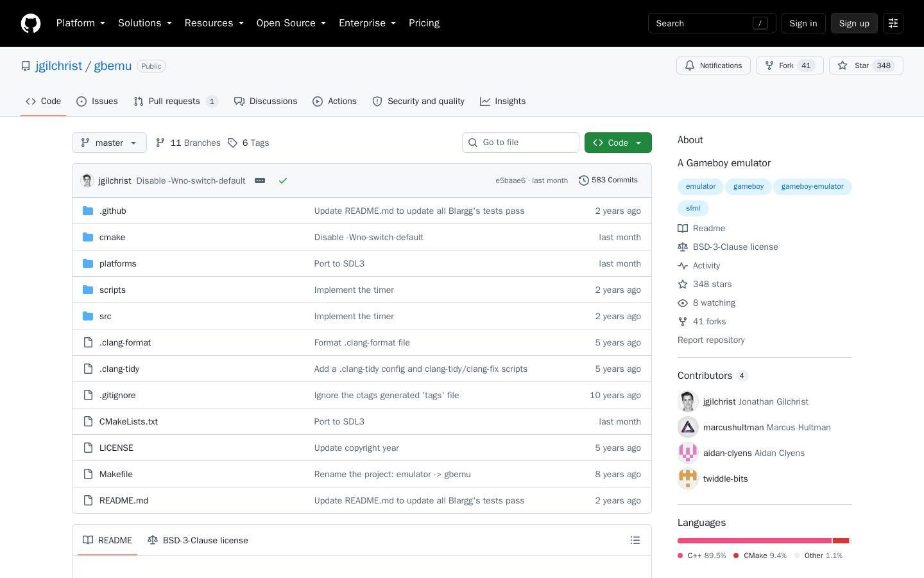
Task: Star the gbemu repository
Action: point(866,66)
